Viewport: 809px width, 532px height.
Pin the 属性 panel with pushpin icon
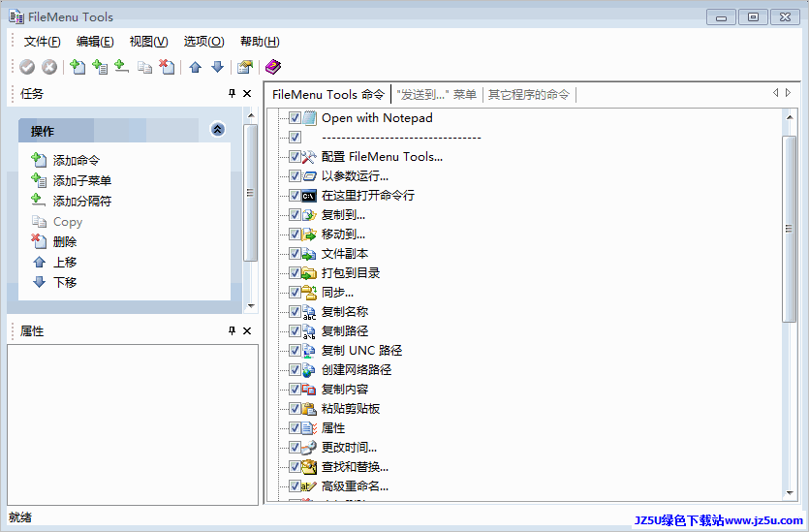tap(232, 330)
